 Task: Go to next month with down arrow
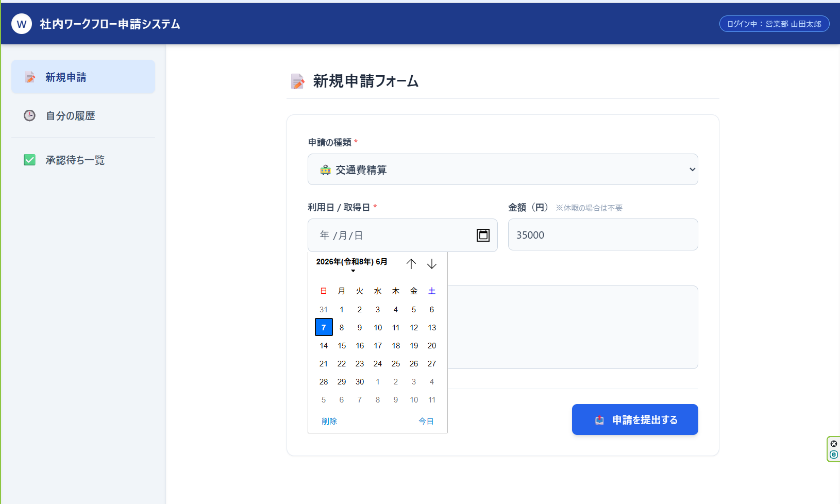click(432, 264)
